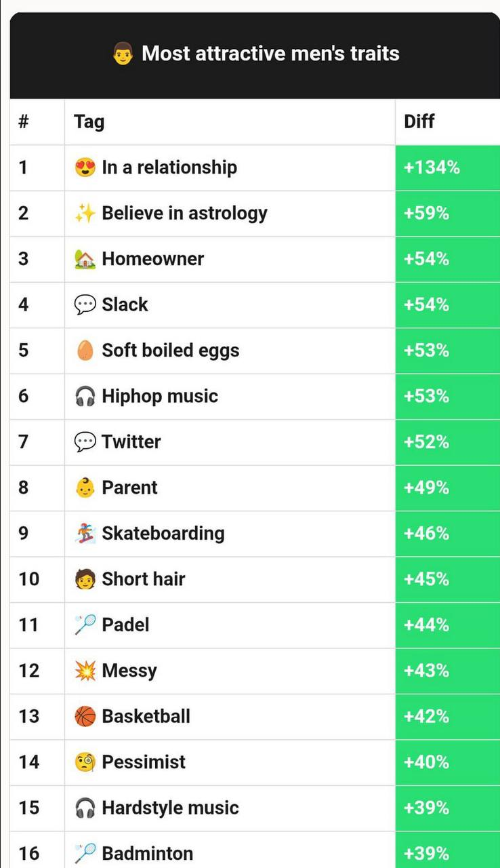This screenshot has width=500, height=868.
Task: Select the Short hair tag text
Action: click(x=143, y=579)
